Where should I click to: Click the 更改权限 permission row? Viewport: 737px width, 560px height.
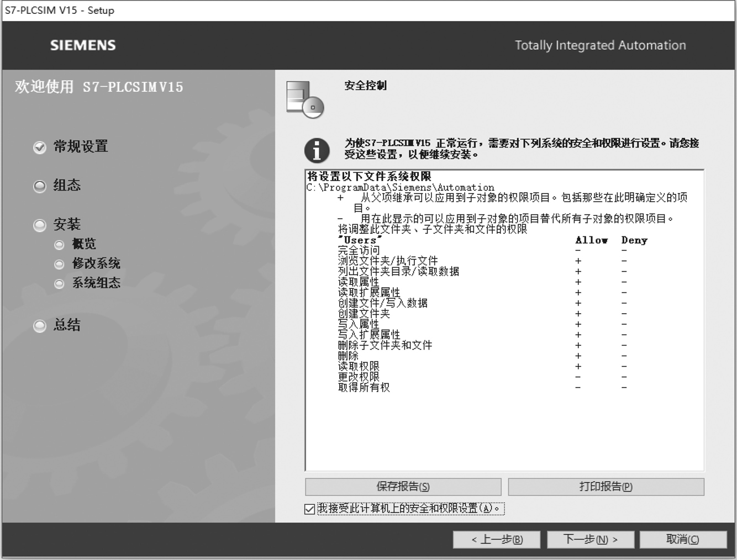tap(482, 377)
